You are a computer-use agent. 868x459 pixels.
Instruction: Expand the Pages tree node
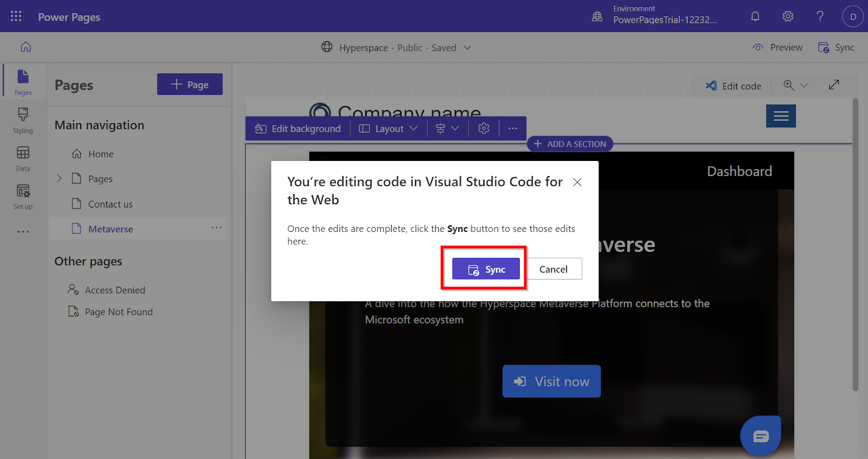(x=59, y=178)
